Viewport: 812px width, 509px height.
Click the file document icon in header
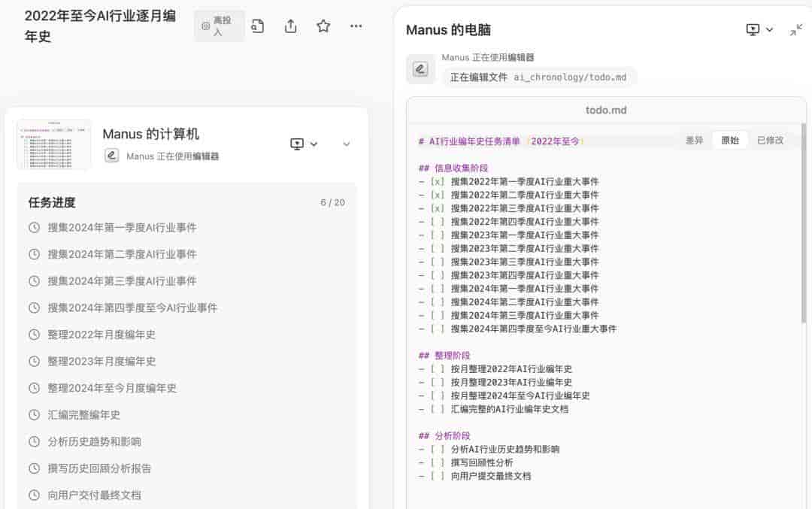pyautogui.click(x=257, y=26)
